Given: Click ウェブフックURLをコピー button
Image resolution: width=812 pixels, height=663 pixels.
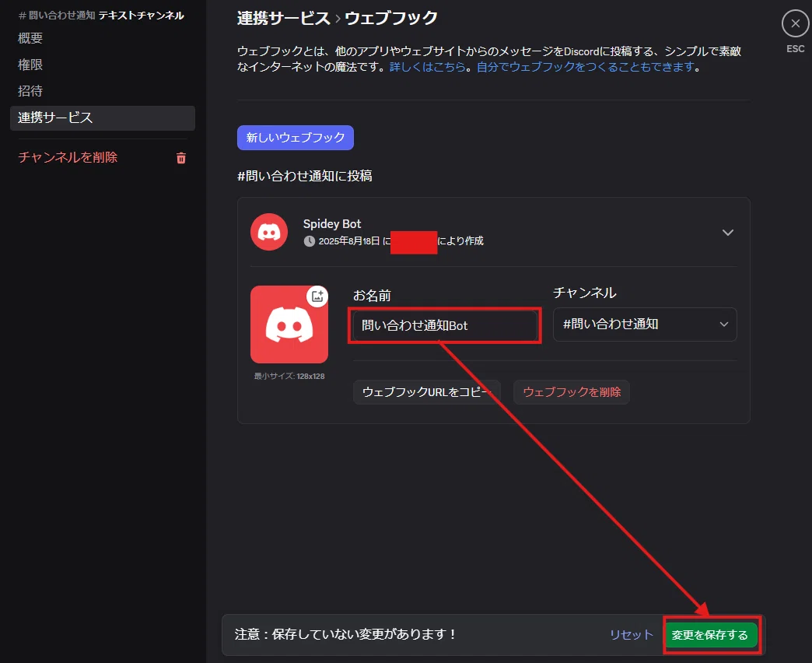Looking at the screenshot, I should pyautogui.click(x=427, y=392).
